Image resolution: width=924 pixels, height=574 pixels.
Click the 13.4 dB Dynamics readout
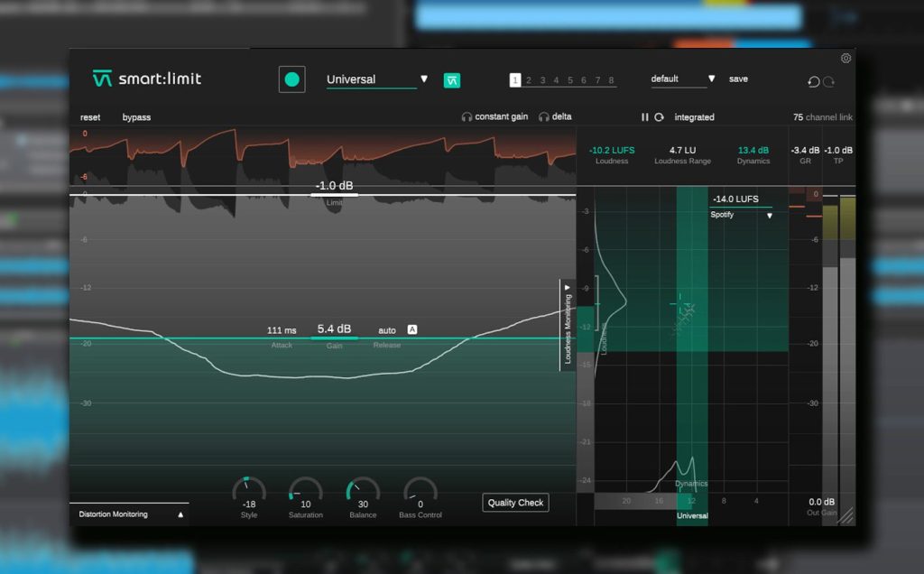753,151
